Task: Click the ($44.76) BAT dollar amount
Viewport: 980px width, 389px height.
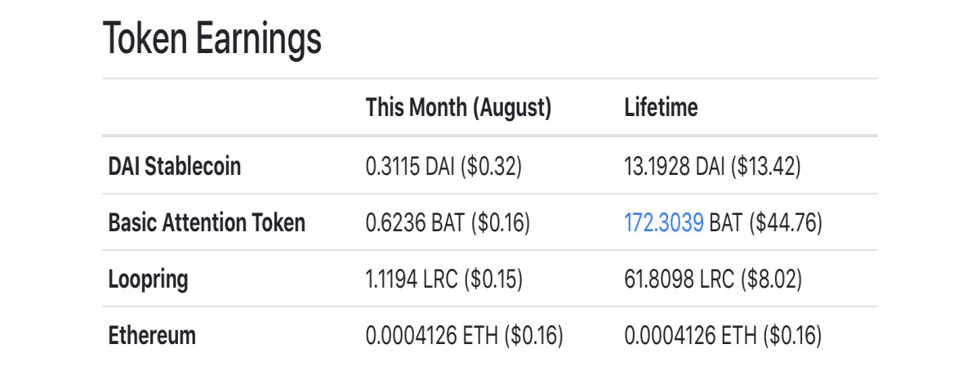Action: (784, 222)
